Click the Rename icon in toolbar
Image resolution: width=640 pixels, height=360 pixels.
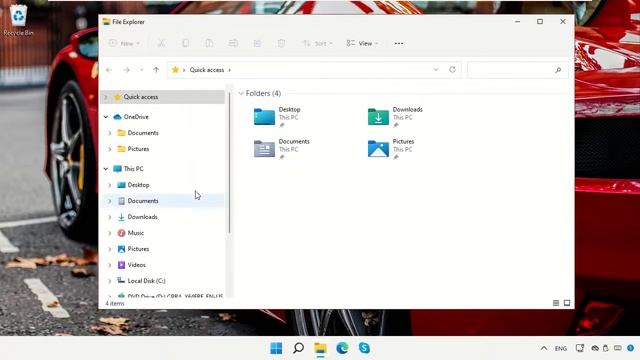[233, 43]
